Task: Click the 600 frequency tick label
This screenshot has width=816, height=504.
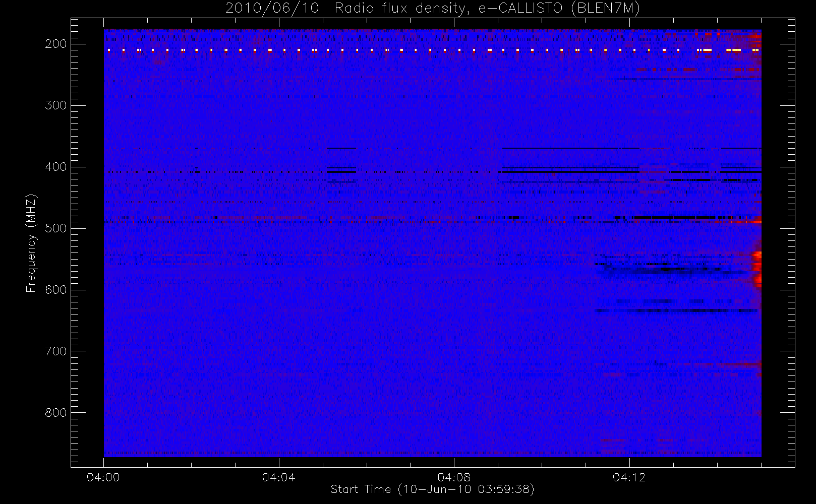Action: (x=56, y=290)
